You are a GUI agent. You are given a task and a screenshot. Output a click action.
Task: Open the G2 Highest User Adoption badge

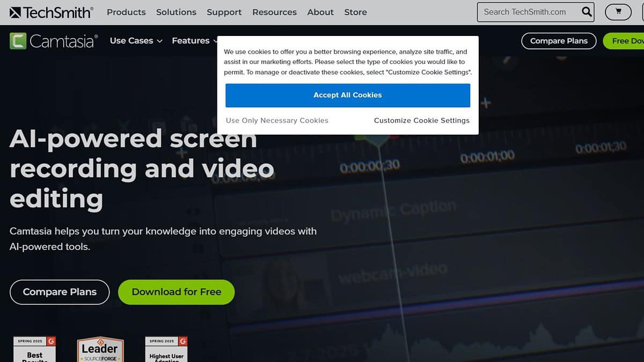(166, 349)
